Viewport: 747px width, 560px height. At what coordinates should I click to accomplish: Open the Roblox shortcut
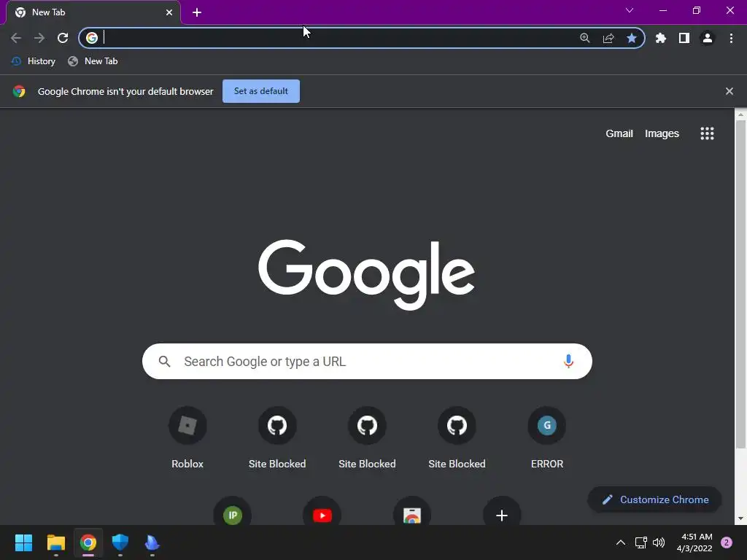(187, 438)
